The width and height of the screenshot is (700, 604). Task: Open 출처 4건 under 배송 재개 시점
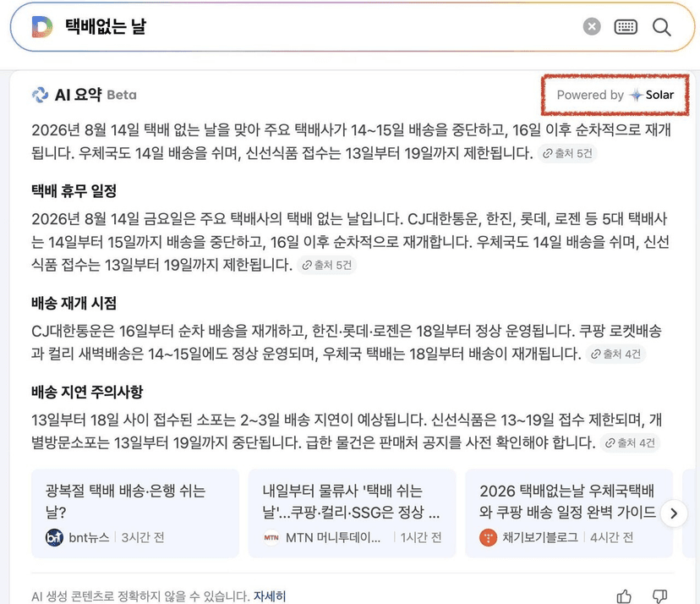pos(615,354)
